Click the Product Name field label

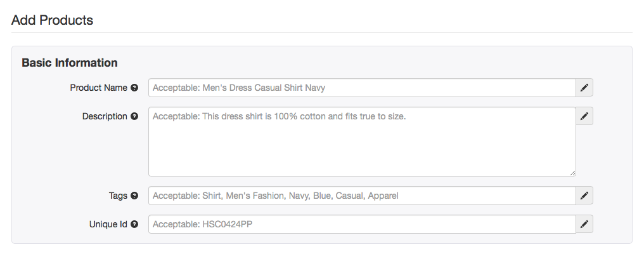[x=99, y=88]
